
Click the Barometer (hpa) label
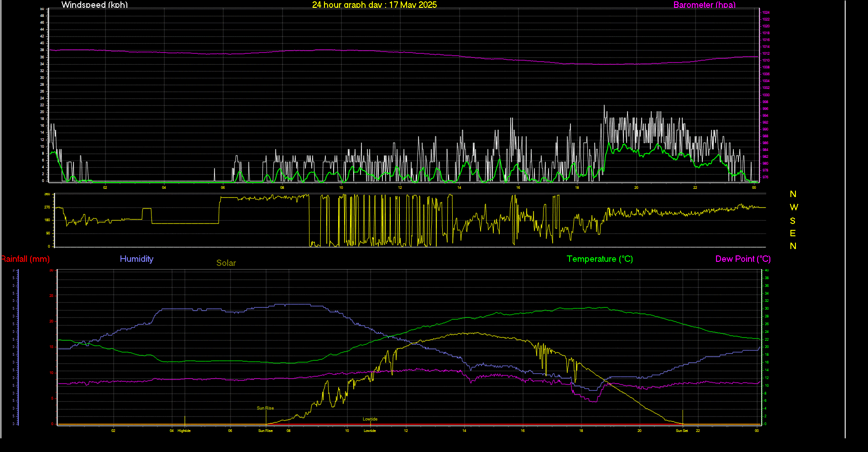[704, 5]
